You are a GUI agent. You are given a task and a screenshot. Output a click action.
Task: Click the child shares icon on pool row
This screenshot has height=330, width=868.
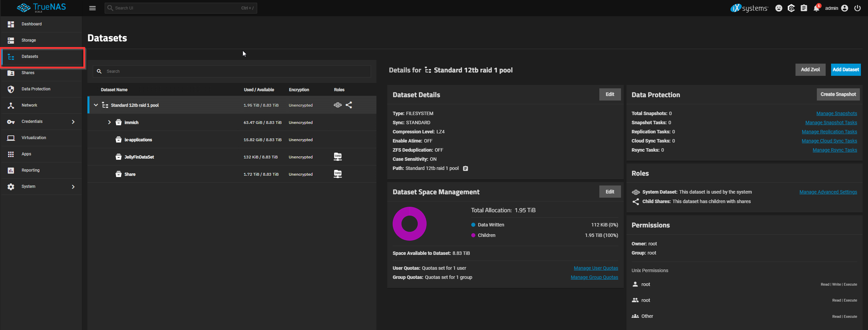coord(349,105)
